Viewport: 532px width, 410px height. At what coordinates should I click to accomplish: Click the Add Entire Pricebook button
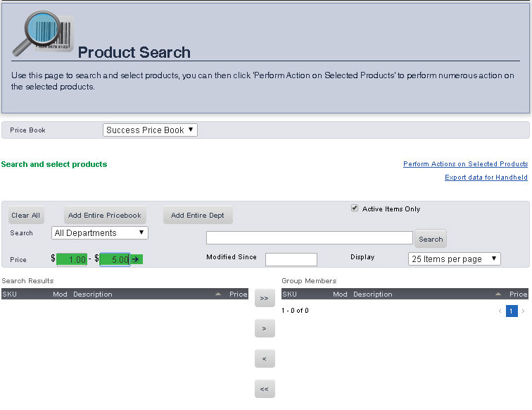point(105,216)
